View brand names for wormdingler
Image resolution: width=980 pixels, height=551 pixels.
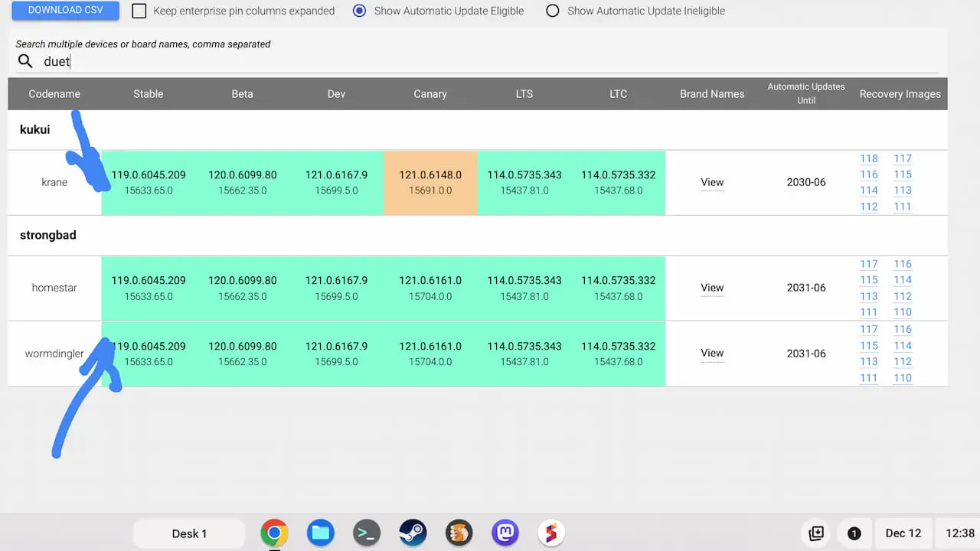(x=712, y=353)
